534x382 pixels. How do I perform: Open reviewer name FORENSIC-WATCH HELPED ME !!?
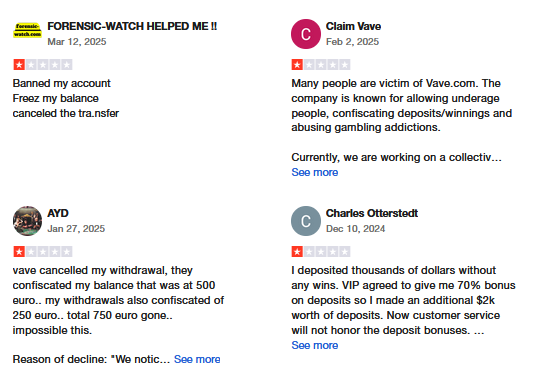[132, 26]
